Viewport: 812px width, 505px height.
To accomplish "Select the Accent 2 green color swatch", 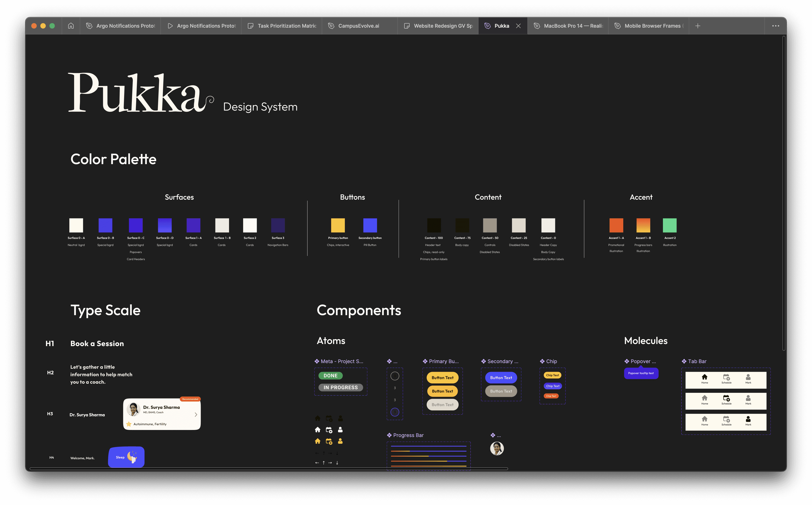I will (669, 226).
